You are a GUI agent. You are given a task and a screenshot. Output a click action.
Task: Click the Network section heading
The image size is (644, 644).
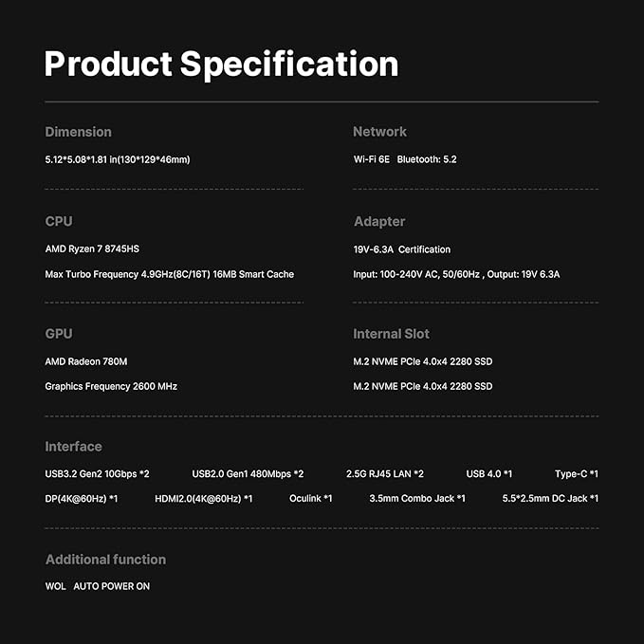coord(379,132)
